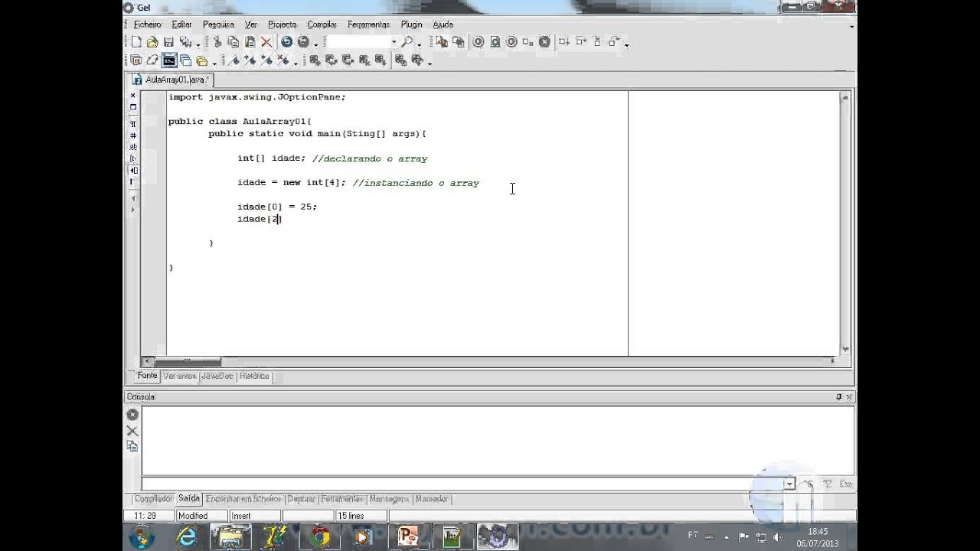Cut selection with the scissors icon

pos(217,42)
